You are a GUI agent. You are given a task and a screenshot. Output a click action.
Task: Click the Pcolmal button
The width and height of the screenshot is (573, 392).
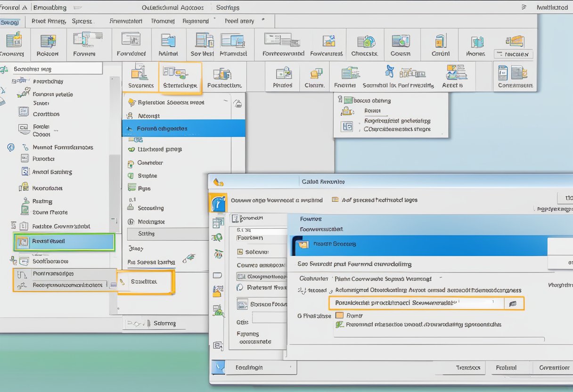click(507, 367)
